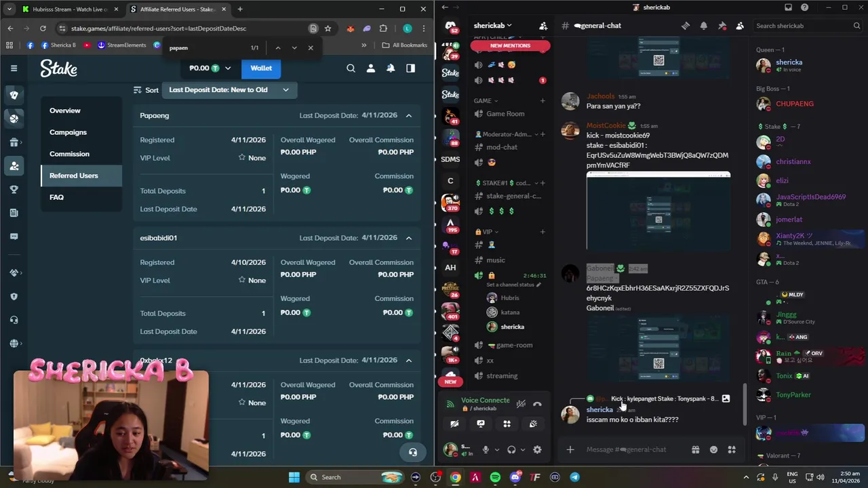Open headphone output options arrow

522,449
